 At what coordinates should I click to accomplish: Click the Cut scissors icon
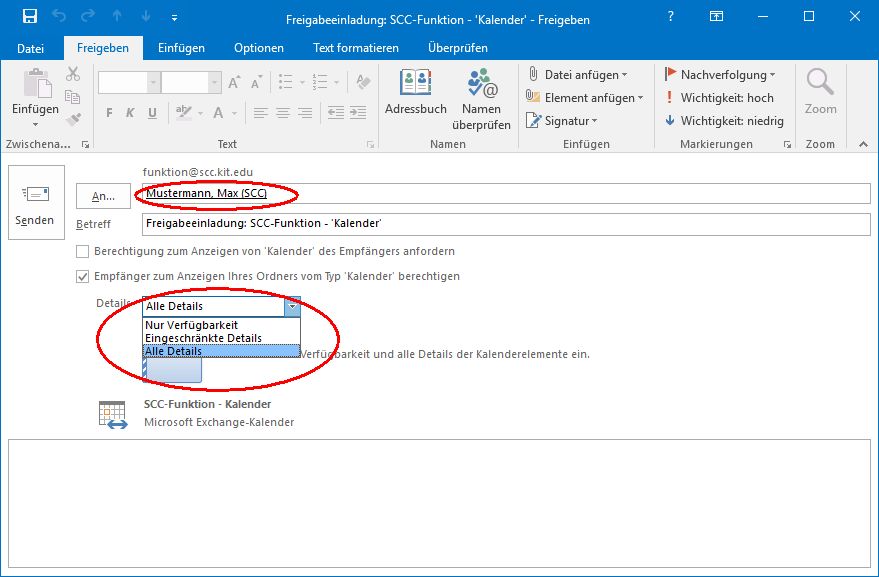73,74
